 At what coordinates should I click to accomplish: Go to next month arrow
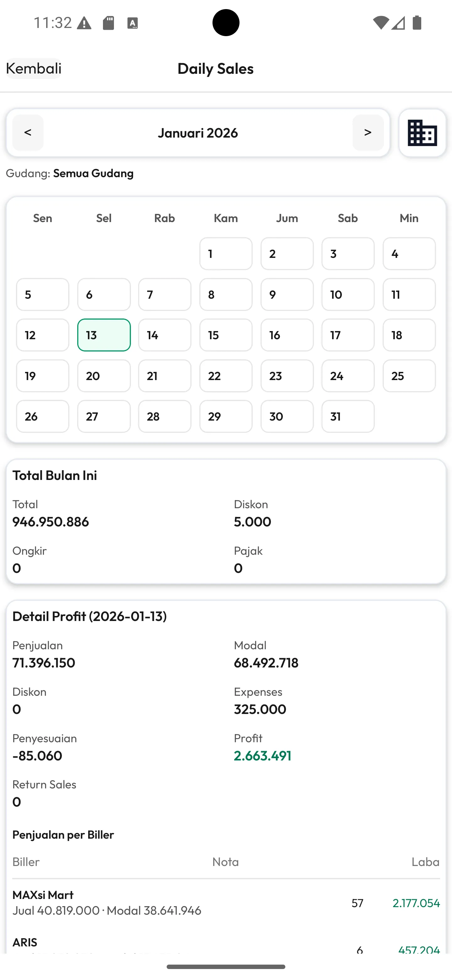368,132
